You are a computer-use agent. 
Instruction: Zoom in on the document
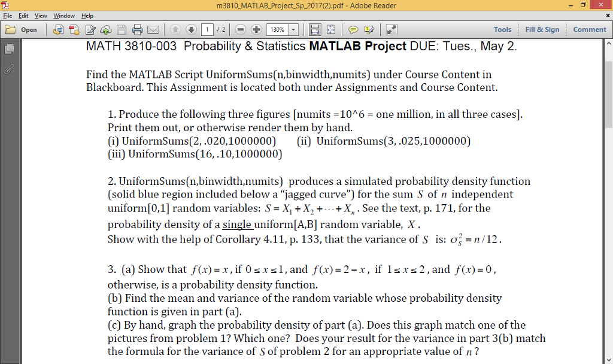tap(257, 29)
